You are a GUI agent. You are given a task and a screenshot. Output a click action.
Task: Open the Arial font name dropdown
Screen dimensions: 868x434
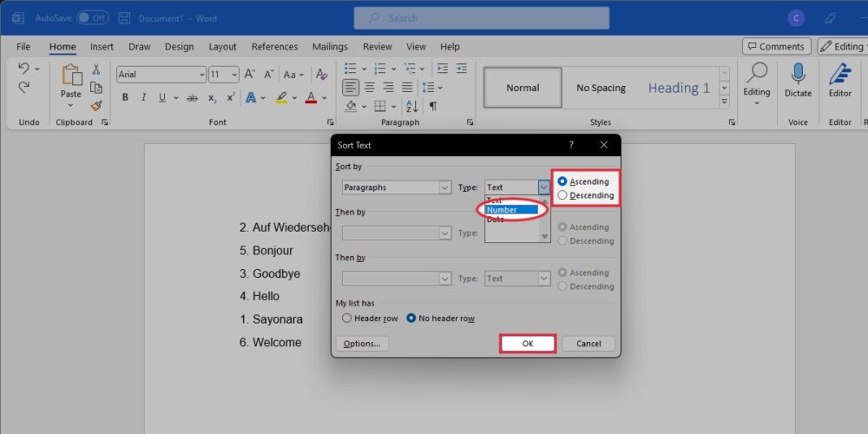click(201, 75)
